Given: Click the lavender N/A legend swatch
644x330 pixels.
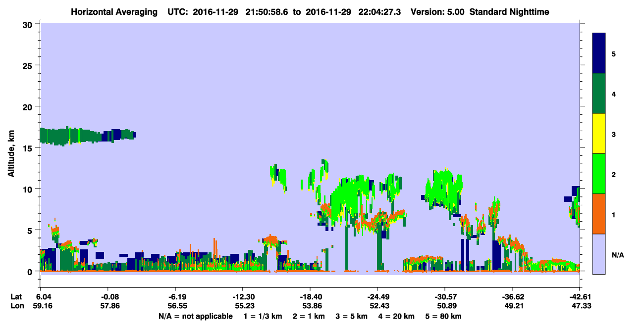Looking at the screenshot, I should coord(599,254).
